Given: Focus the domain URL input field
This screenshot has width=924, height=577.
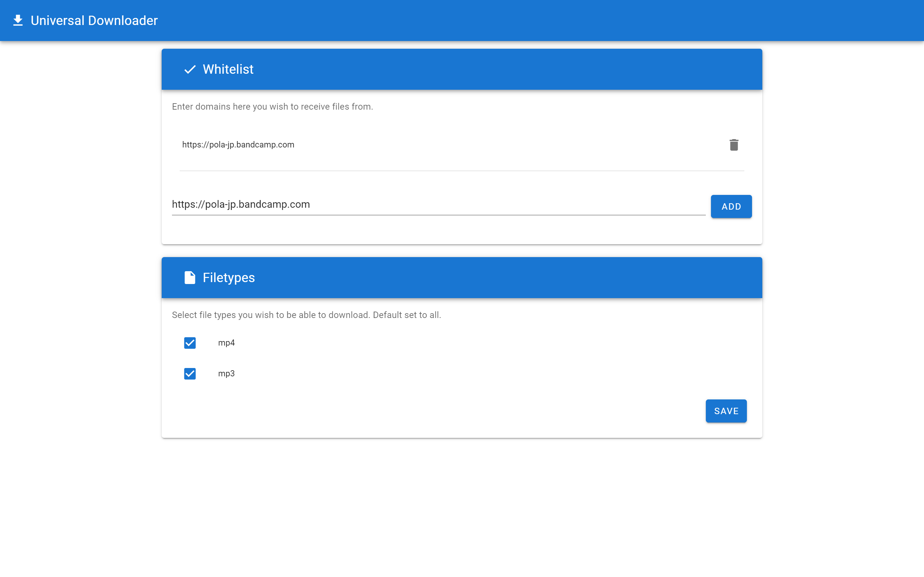Looking at the screenshot, I should click(x=438, y=205).
